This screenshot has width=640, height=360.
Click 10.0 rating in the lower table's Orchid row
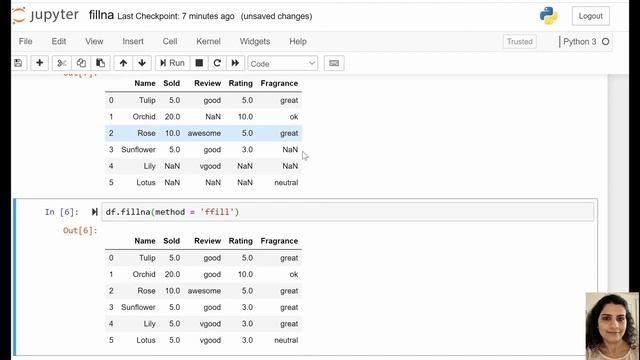click(x=245, y=274)
